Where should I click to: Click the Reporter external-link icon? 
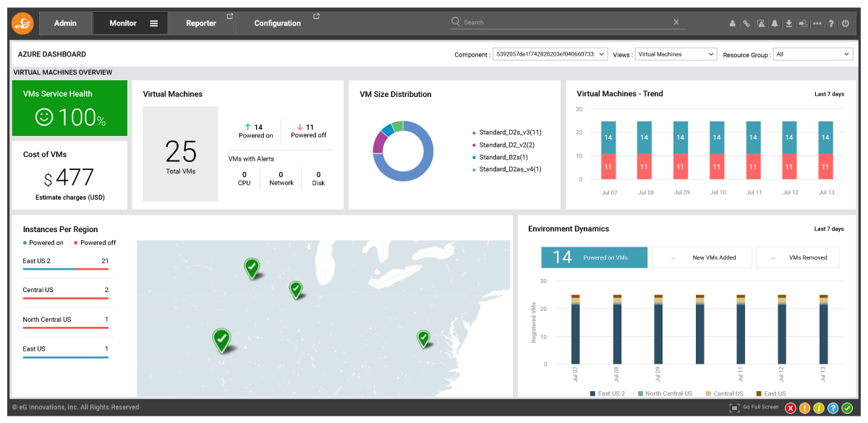(230, 16)
